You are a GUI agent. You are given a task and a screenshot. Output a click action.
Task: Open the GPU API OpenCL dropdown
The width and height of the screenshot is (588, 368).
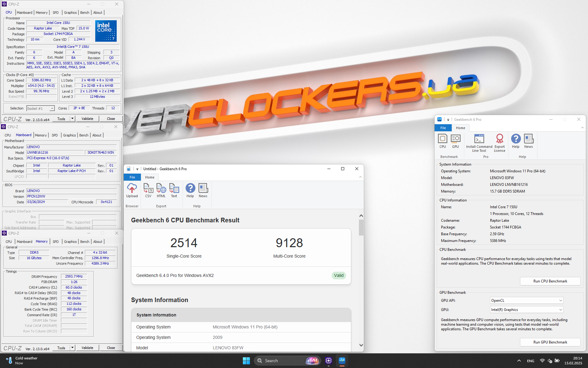pyautogui.click(x=526, y=301)
